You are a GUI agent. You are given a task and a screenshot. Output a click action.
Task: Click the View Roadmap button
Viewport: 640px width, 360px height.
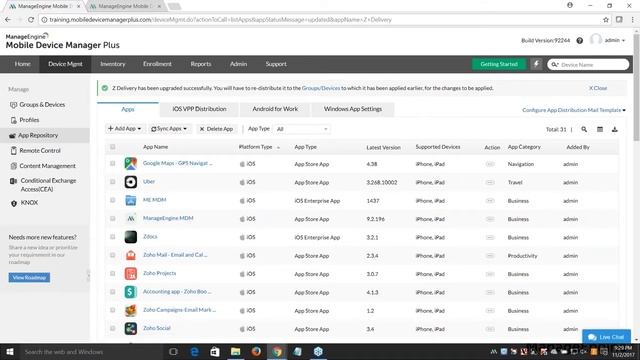29,278
